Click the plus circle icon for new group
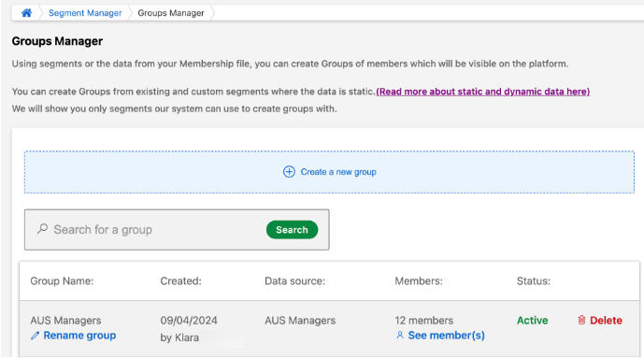Image resolution: width=644 pixels, height=359 pixels. click(x=289, y=172)
